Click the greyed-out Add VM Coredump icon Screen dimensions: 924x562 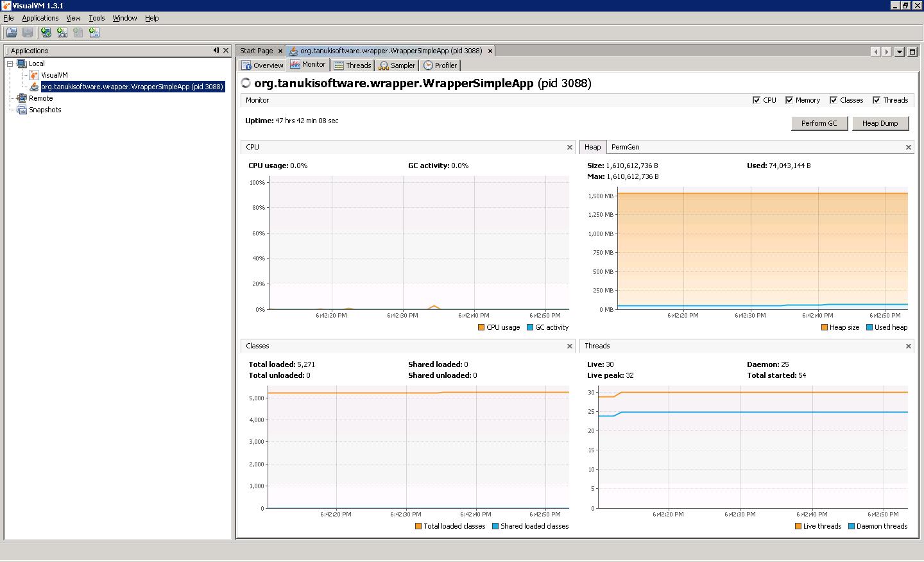(78, 33)
